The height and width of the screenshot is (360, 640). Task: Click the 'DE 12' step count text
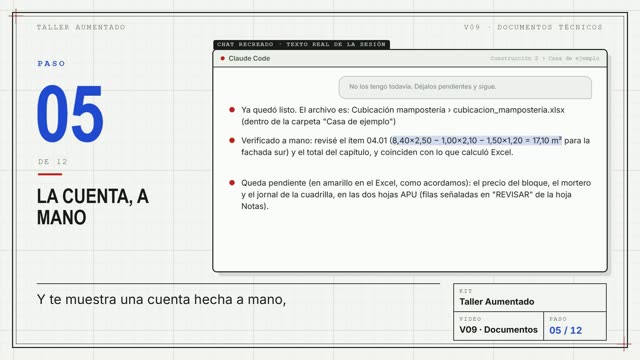pos(53,162)
